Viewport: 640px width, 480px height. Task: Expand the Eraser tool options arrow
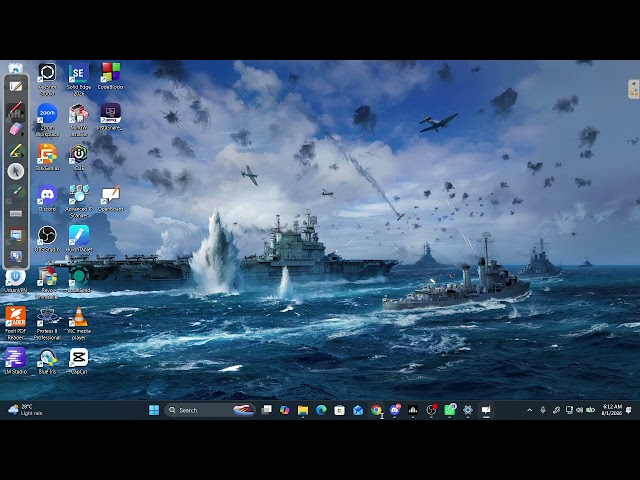(23, 134)
